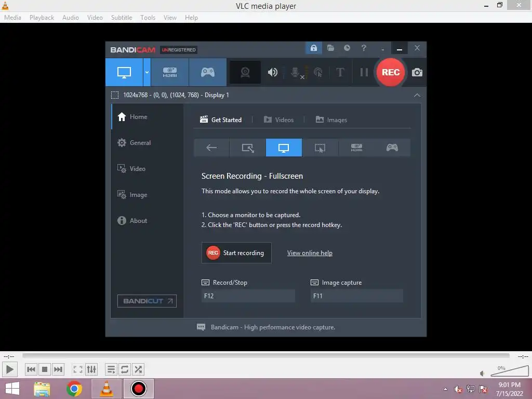The image size is (532, 399).
Task: Click Start recording button
Action: [236, 253]
